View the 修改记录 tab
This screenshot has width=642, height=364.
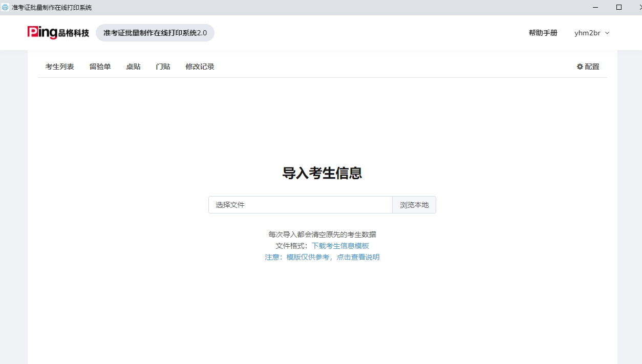coord(200,67)
